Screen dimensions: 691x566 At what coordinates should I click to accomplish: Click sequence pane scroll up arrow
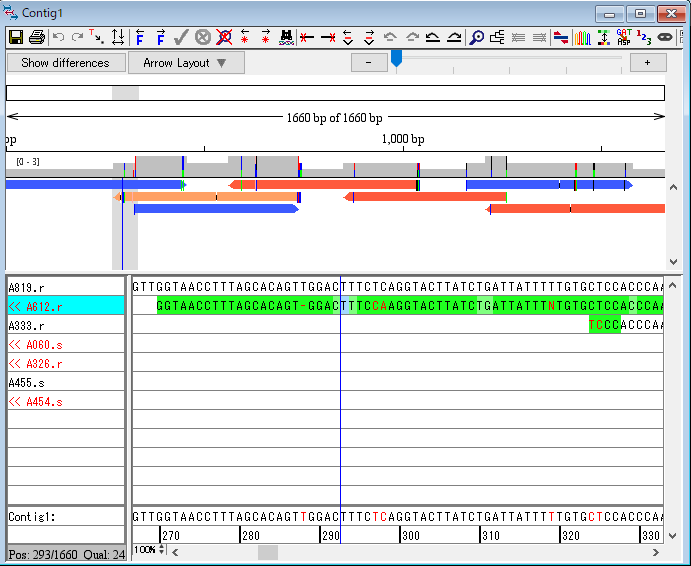(x=672, y=286)
